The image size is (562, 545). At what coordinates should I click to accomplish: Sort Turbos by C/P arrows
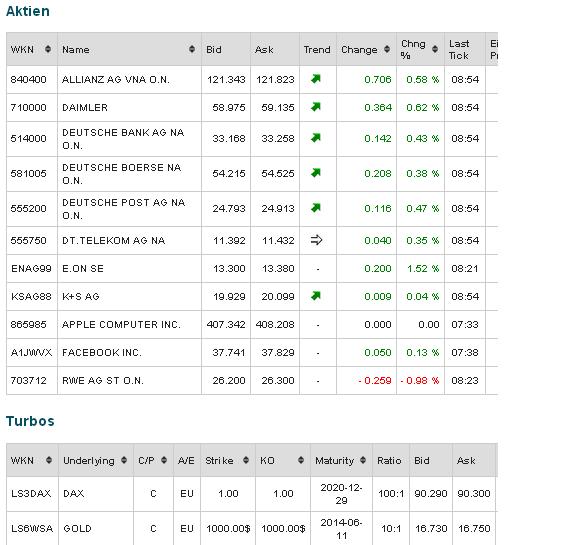click(x=164, y=460)
